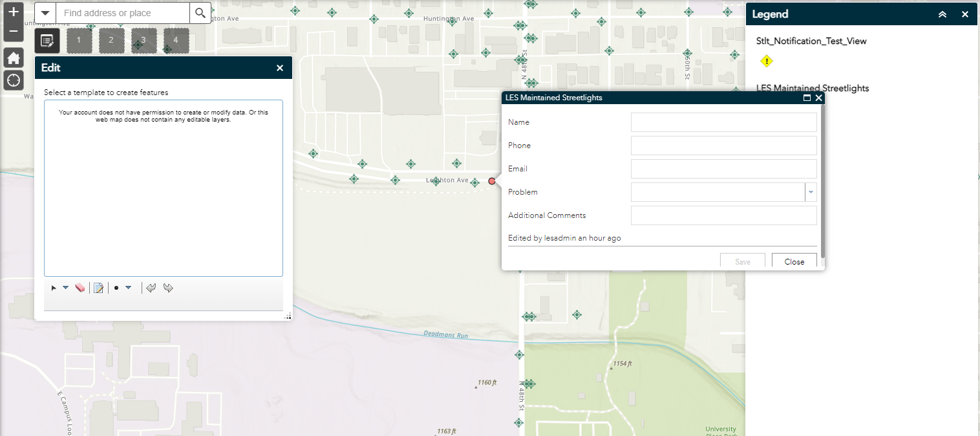This screenshot has width=980, height=436.
Task: Select the arrow selection tool in Edit panel
Action: 54,288
